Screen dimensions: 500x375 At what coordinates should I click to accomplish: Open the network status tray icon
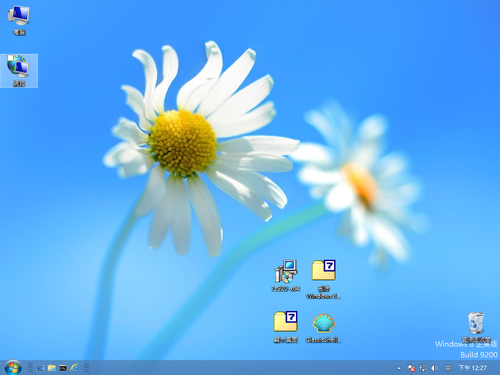click(423, 368)
